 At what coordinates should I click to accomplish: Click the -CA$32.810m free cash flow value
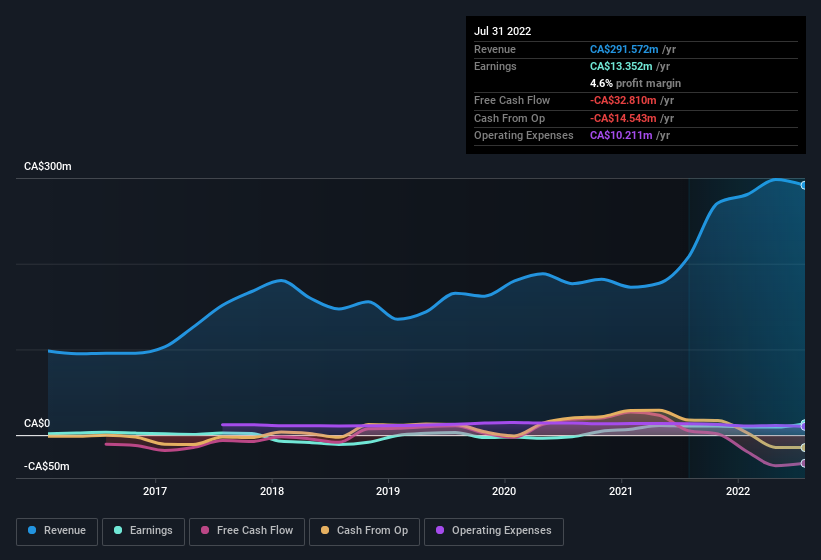point(623,100)
